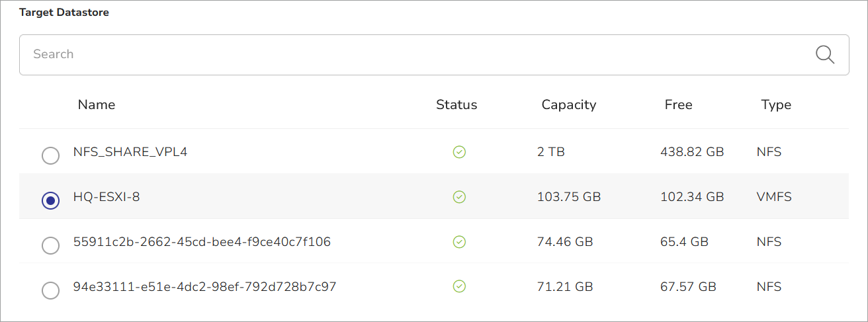Choose the 55911c2b-2662 datastore radio button
Screen dimensions: 868x322
coord(50,245)
